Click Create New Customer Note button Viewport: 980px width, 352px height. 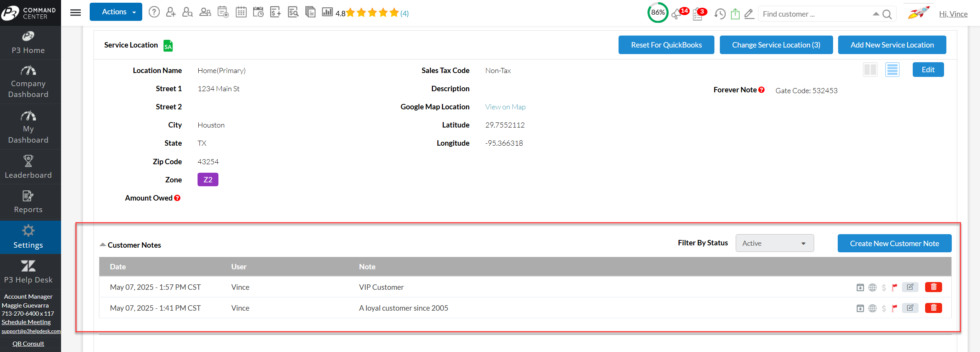coord(894,243)
